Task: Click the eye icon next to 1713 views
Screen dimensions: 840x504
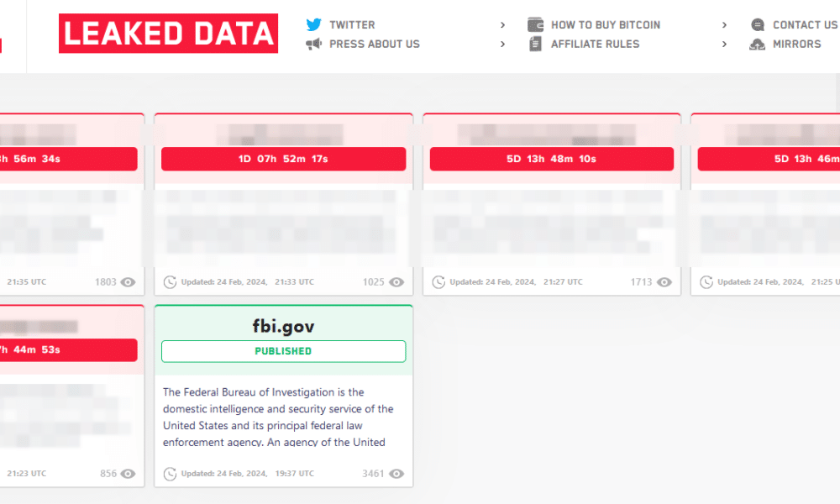Action: click(x=664, y=282)
